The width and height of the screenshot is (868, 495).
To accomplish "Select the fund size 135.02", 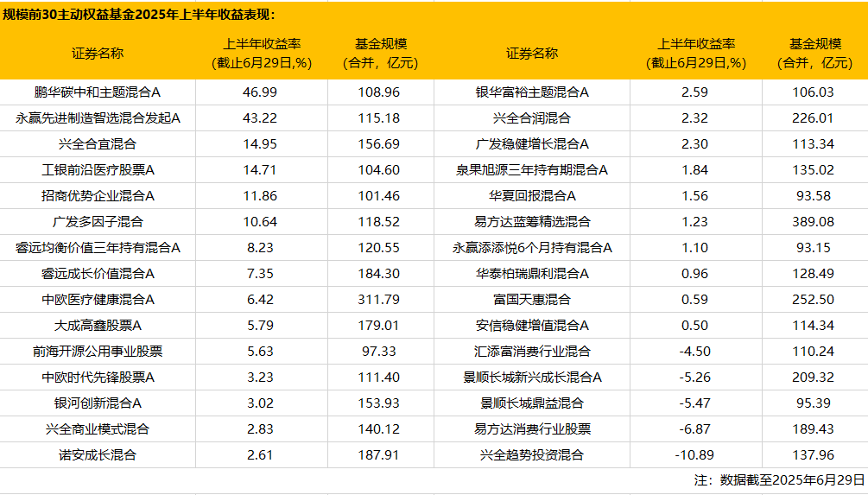I will pos(814,170).
